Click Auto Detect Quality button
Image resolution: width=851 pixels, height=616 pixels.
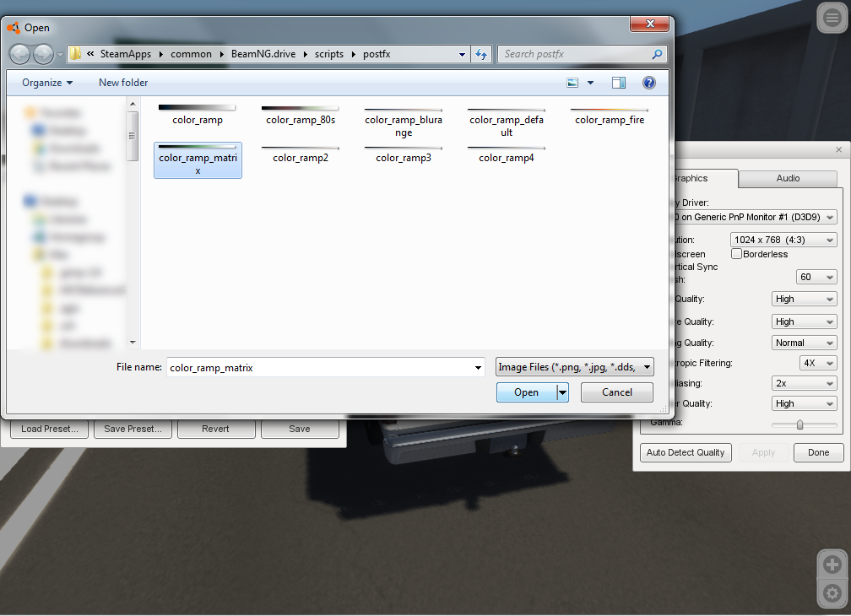(x=686, y=453)
